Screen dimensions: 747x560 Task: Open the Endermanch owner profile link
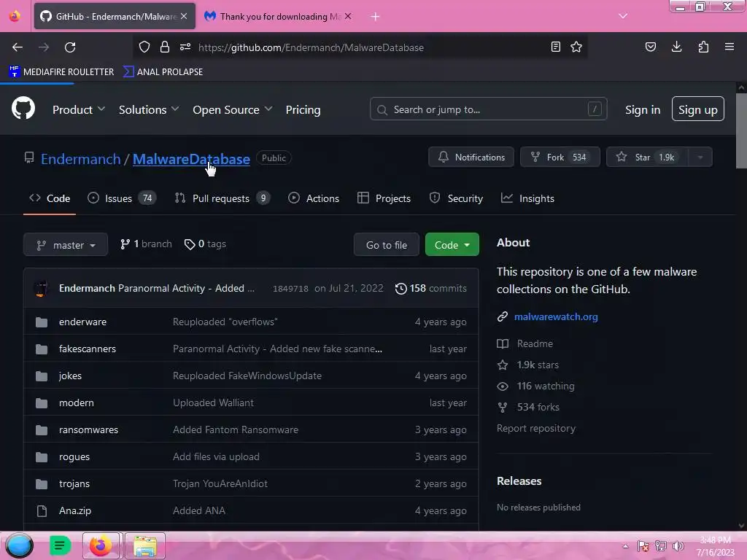pyautogui.click(x=80, y=158)
